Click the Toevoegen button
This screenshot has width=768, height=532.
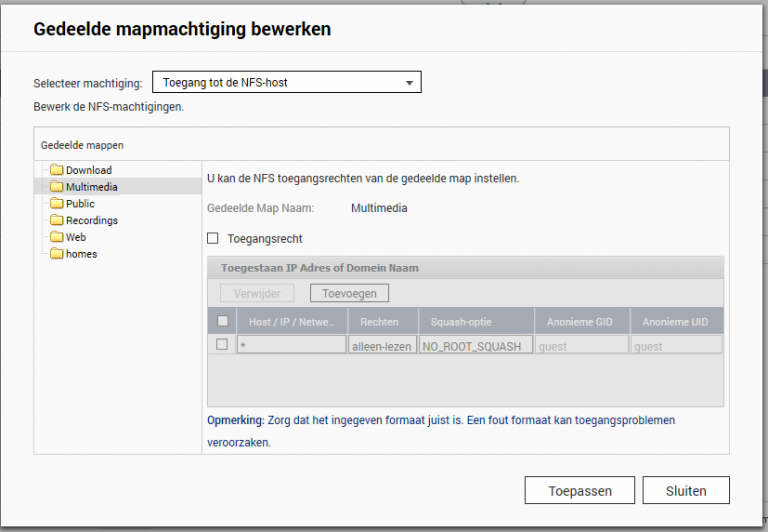[349, 293]
